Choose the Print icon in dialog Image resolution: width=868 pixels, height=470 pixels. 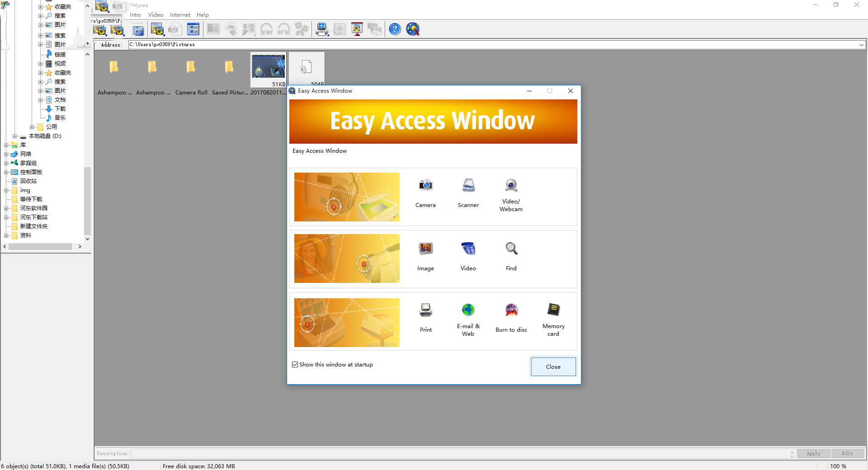coord(425,310)
